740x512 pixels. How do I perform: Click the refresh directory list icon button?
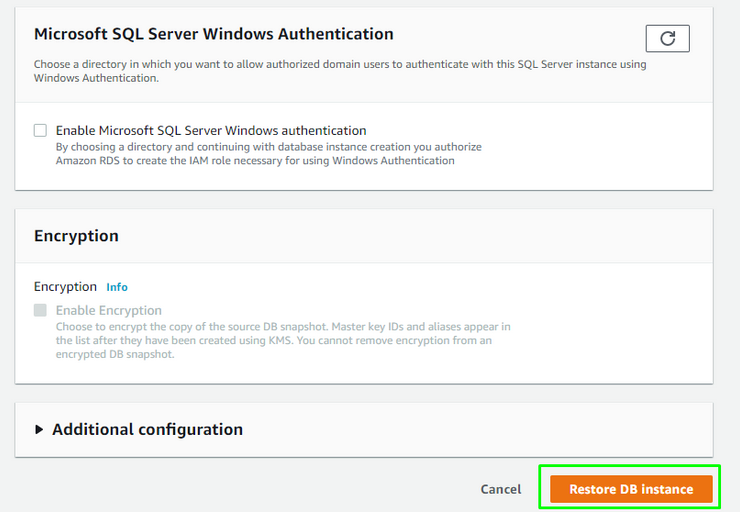(667, 39)
